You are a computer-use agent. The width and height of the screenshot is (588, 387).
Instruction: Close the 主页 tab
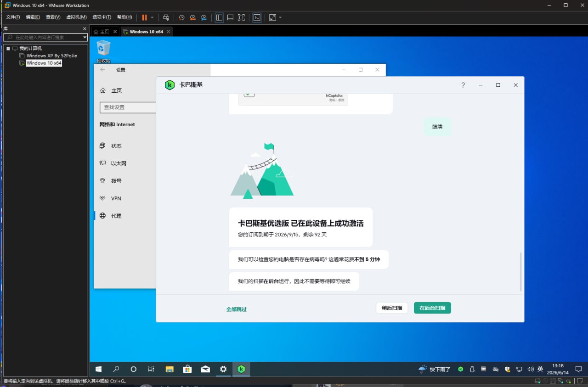pos(115,32)
